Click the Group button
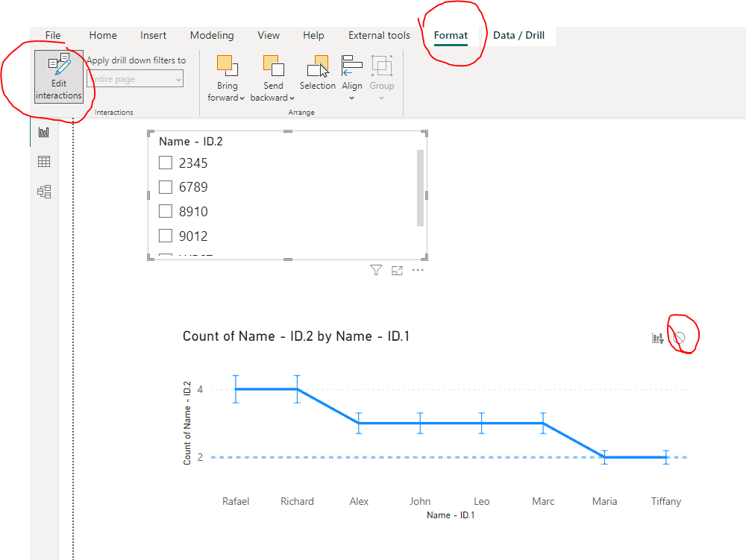This screenshot has width=746, height=560. (x=381, y=78)
